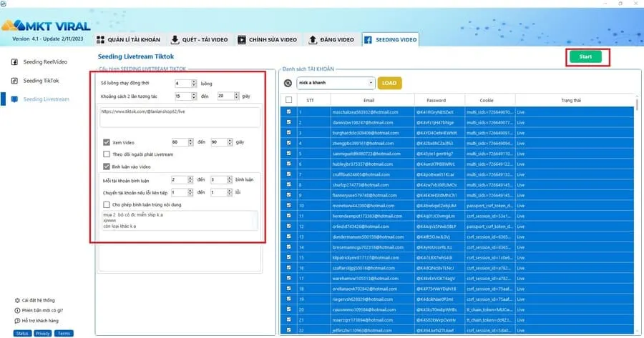The width and height of the screenshot is (644, 338).
Task: Adjust the Xem Video minimum seconds spinner
Action: (x=193, y=142)
